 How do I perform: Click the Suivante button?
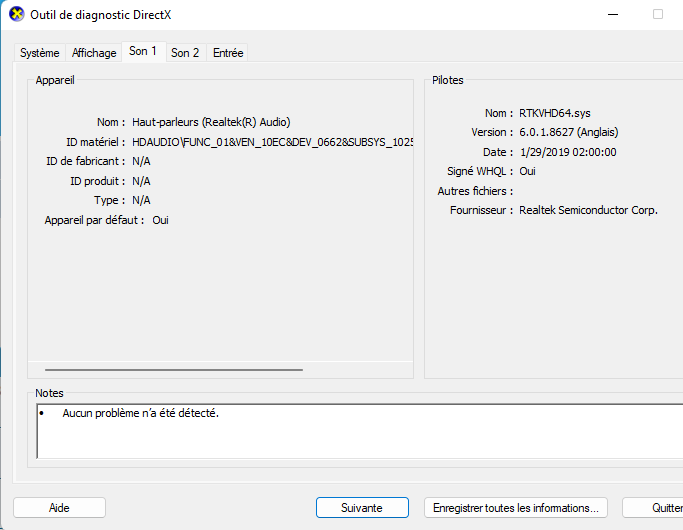pyautogui.click(x=362, y=508)
